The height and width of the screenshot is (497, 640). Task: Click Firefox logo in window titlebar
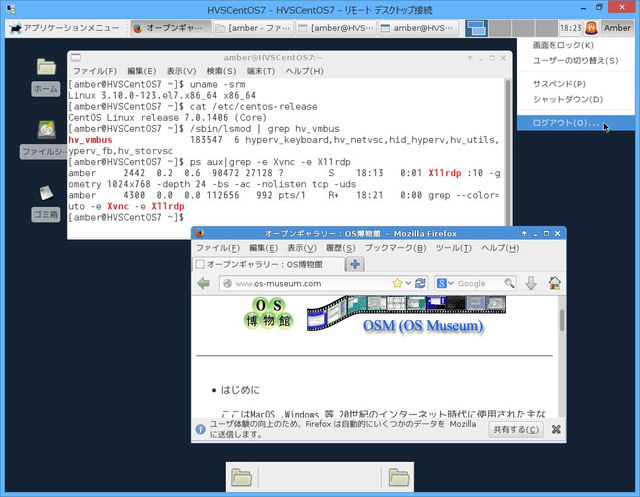tap(200, 233)
